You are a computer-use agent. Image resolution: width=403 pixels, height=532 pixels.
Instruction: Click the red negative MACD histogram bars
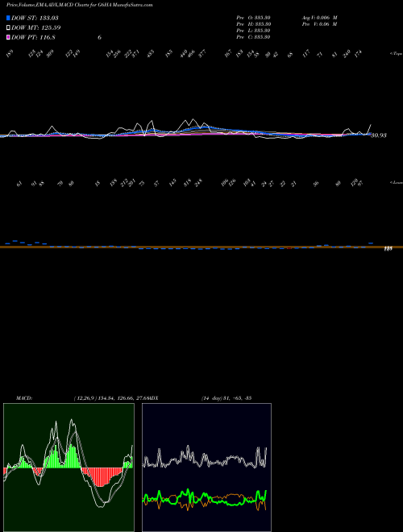[102, 476]
